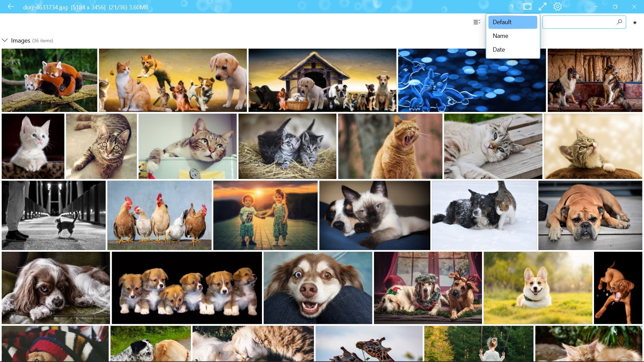Enter fullscreen mode via the frame icon

click(x=527, y=6)
